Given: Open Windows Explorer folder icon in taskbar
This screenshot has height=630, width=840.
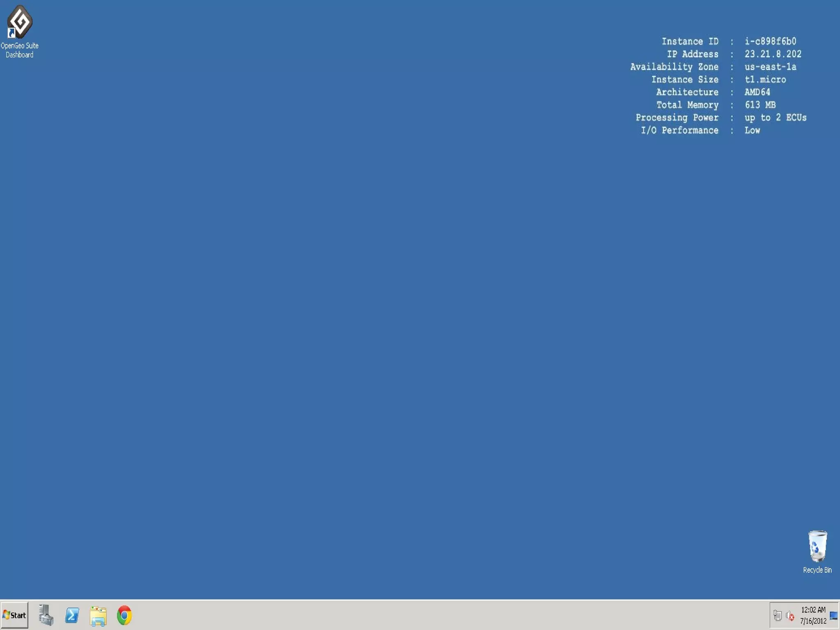Looking at the screenshot, I should [98, 616].
